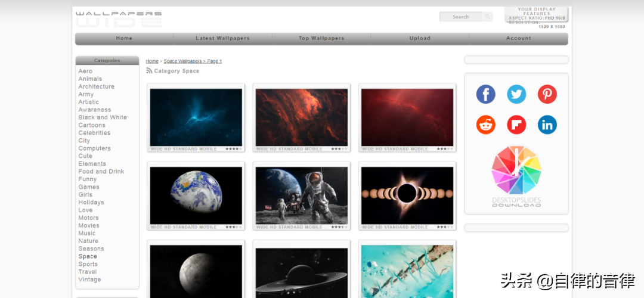The height and width of the screenshot is (298, 644).
Task: Select the Nature category
Action: (88, 241)
